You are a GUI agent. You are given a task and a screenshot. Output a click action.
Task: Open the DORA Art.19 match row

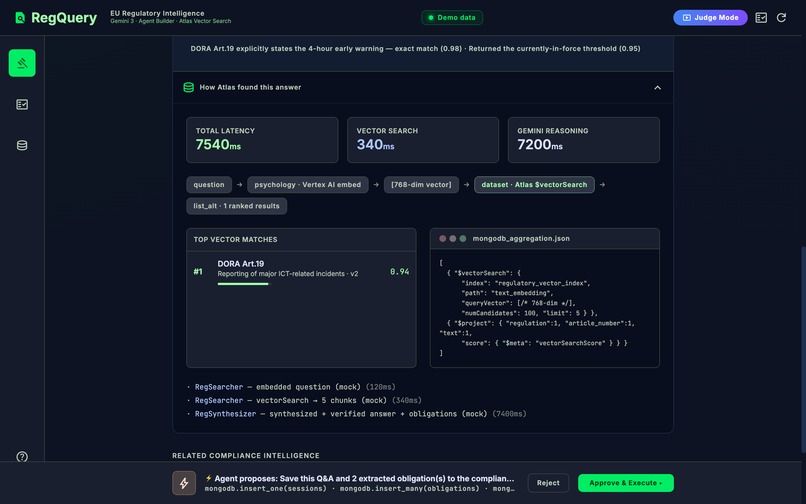pyautogui.click(x=301, y=272)
